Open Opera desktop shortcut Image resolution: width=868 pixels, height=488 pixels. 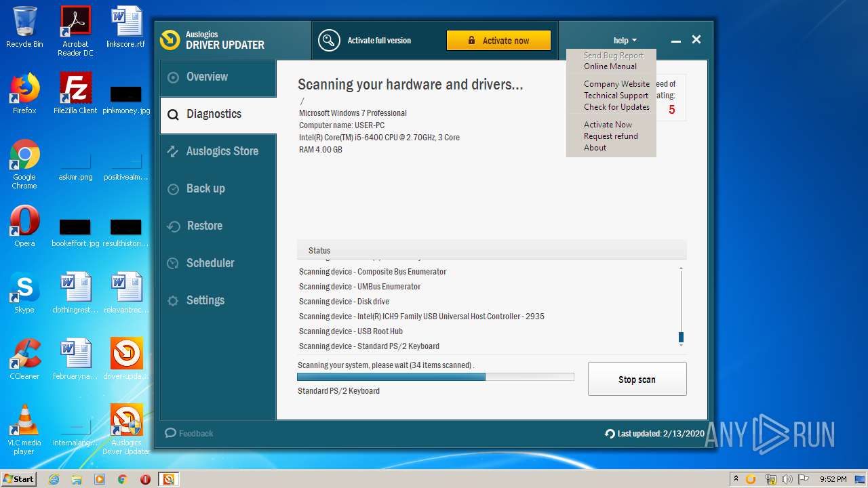(24, 226)
